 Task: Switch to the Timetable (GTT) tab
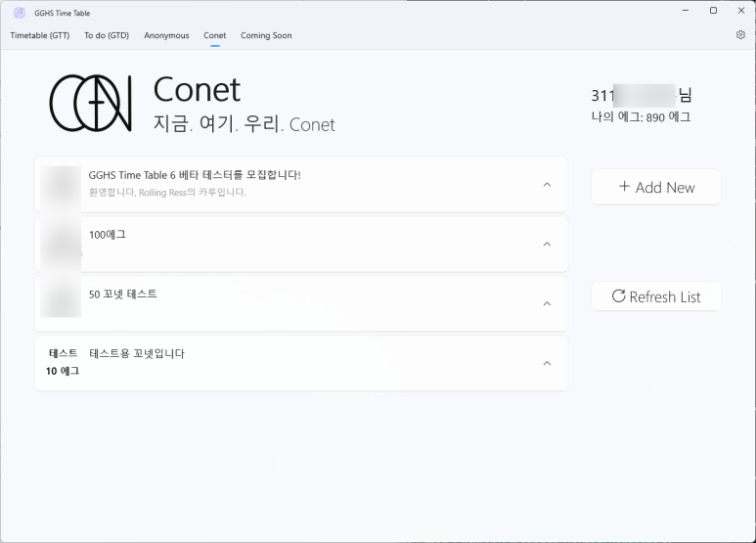[40, 35]
